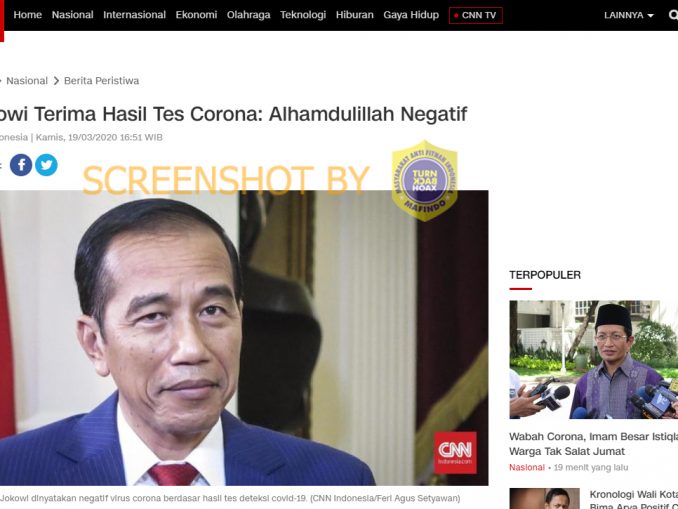Open the Home menu item
The width and height of the screenshot is (678, 509).
(x=28, y=15)
